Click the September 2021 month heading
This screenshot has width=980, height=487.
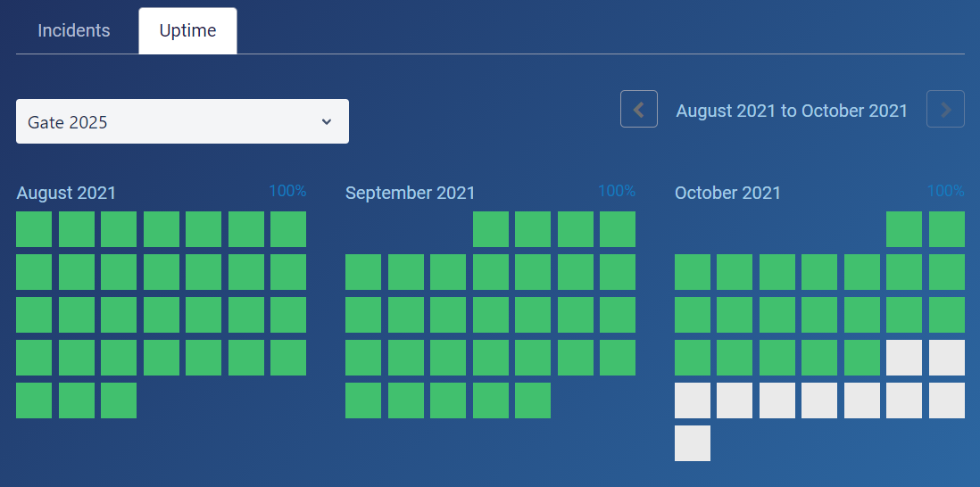pyautogui.click(x=410, y=193)
